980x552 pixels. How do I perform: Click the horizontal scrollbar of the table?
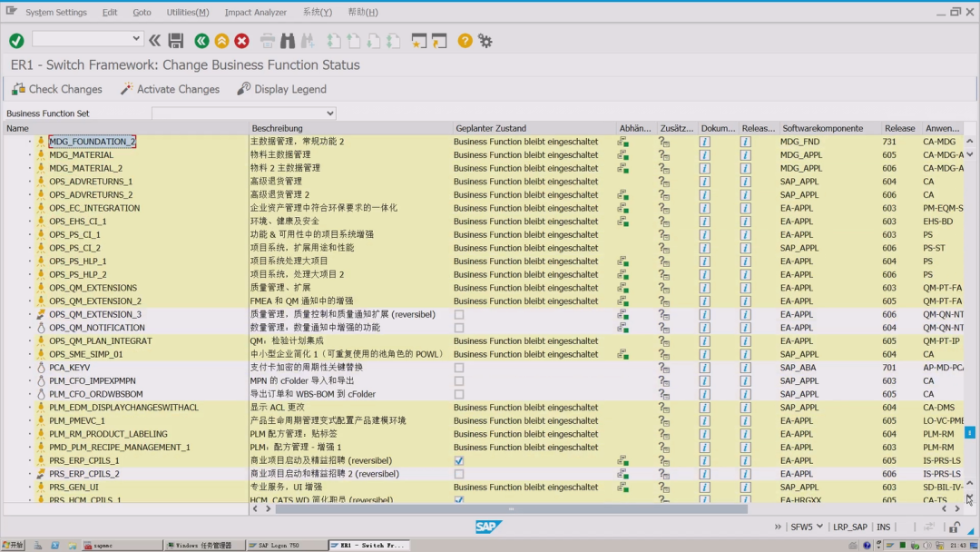(511, 508)
